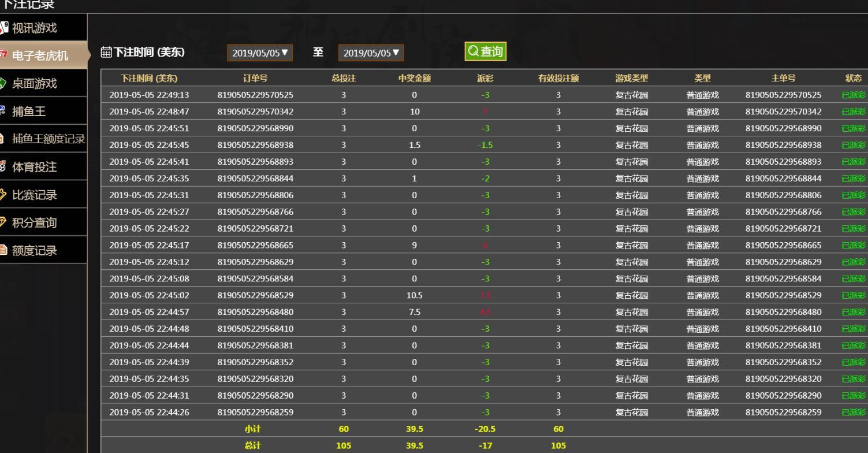Click the 捕鱼王 icon in sidebar

pyautogui.click(x=3, y=111)
